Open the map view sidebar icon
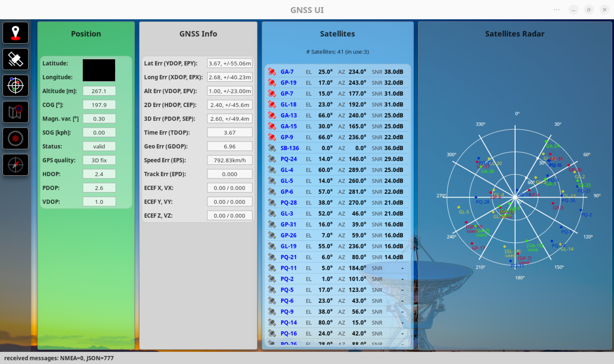Image resolution: width=614 pixels, height=364 pixels. pyautogui.click(x=15, y=112)
